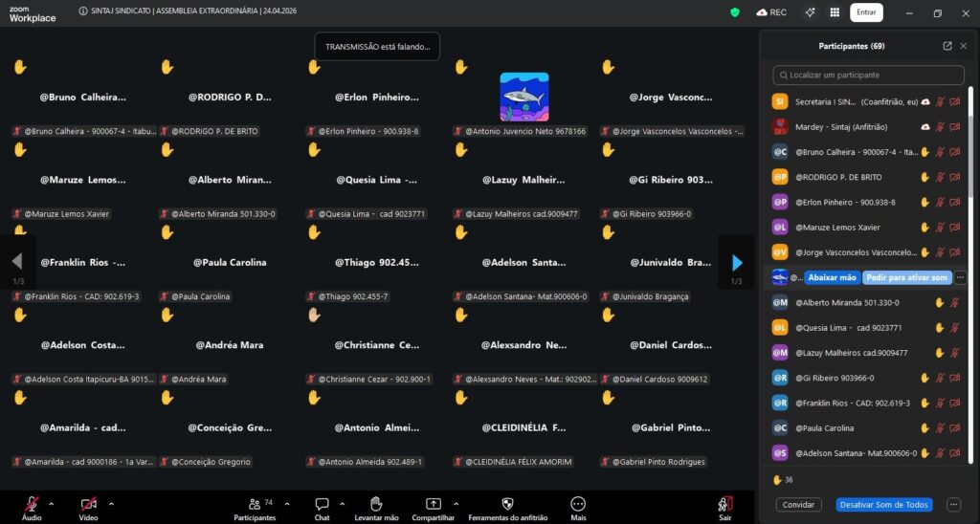Pop out the Participantes panel
The height and width of the screenshot is (524, 980).
click(947, 46)
